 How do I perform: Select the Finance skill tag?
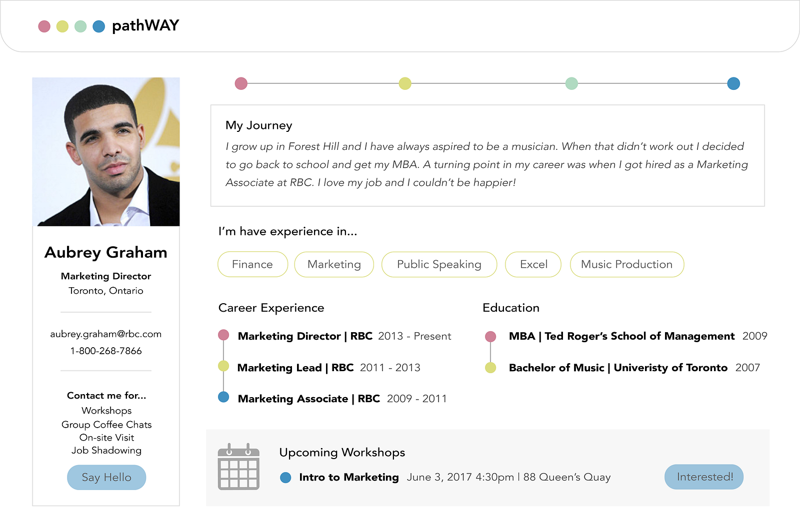click(252, 264)
